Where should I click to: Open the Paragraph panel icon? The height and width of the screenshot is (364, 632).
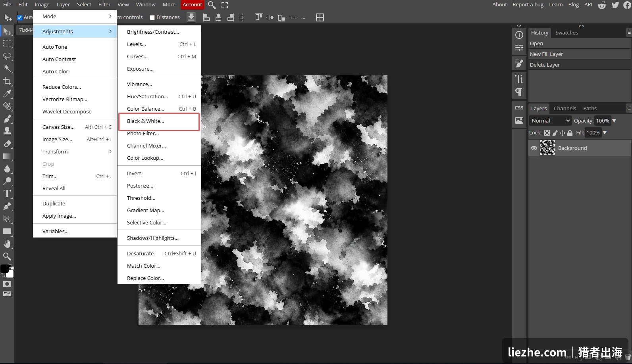click(519, 92)
